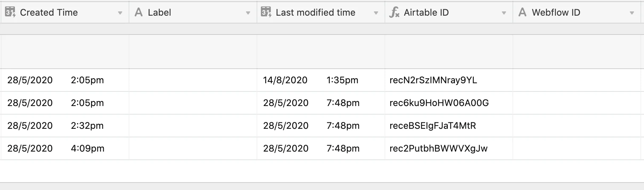The width and height of the screenshot is (644, 190).
Task: Click the Created Time calendar field icon
Action: point(10,12)
